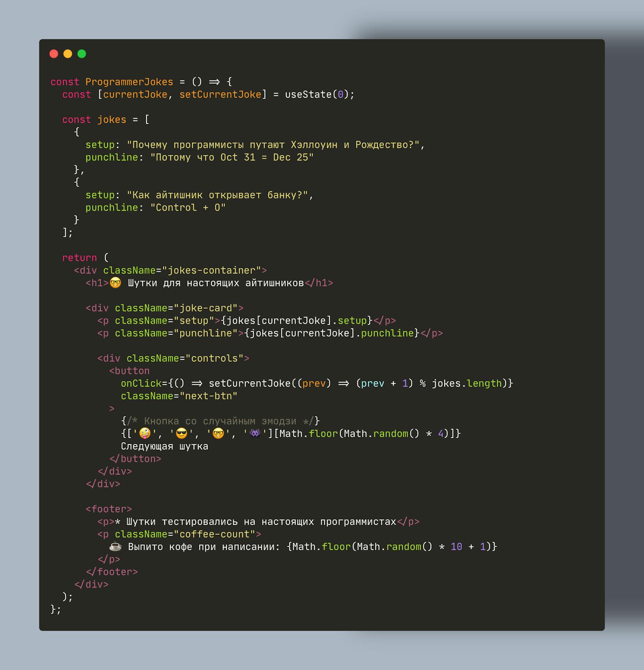
Task: Click the heading text "Шутки для настоящих айтишников"
Action: pyautogui.click(x=216, y=283)
